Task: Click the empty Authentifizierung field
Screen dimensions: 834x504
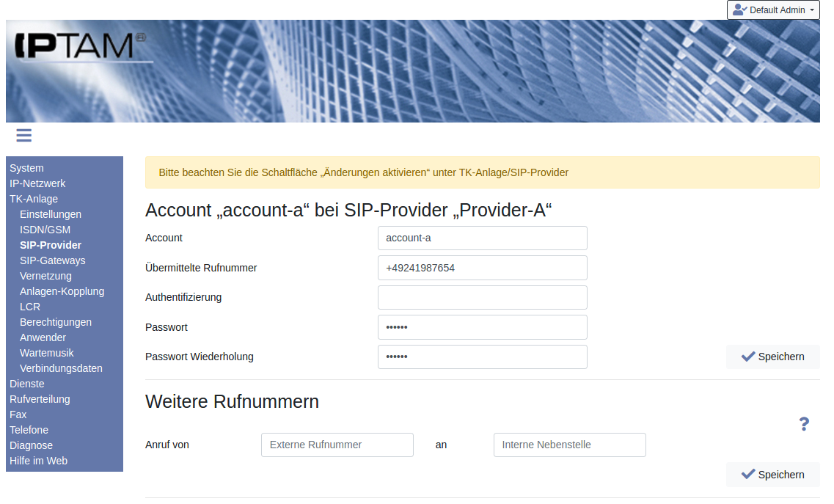Action: tap(482, 297)
